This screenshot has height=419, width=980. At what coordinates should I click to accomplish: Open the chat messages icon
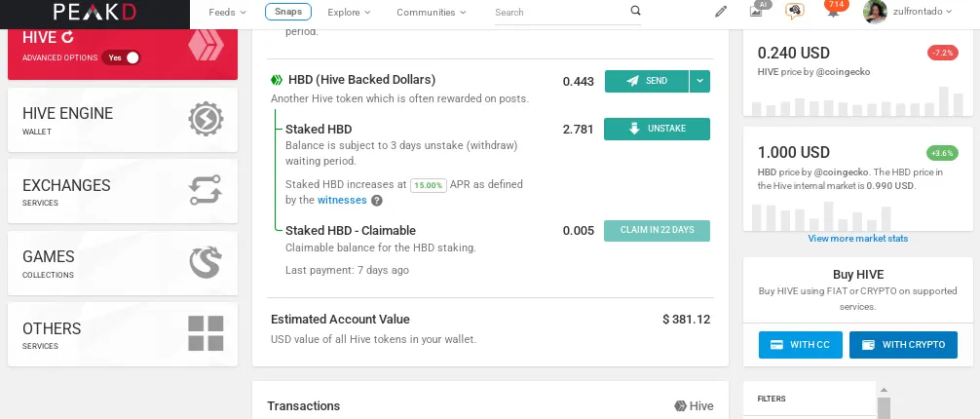click(x=794, y=11)
